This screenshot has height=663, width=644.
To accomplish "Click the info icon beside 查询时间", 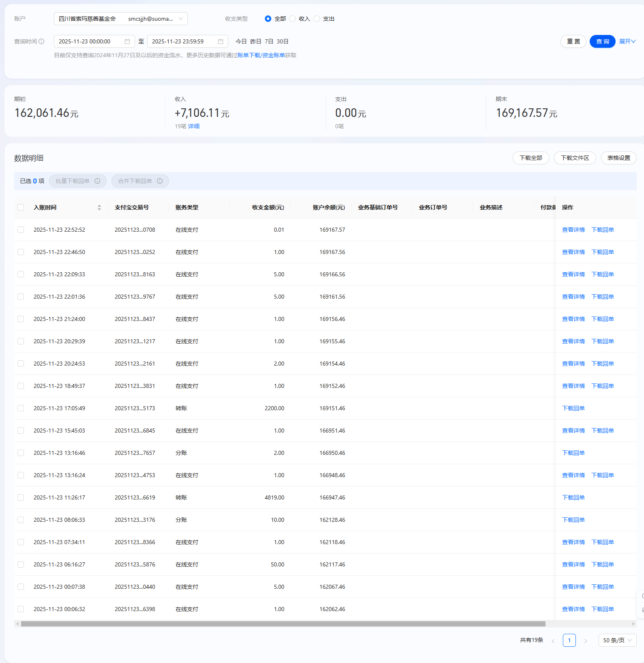I will (x=41, y=41).
